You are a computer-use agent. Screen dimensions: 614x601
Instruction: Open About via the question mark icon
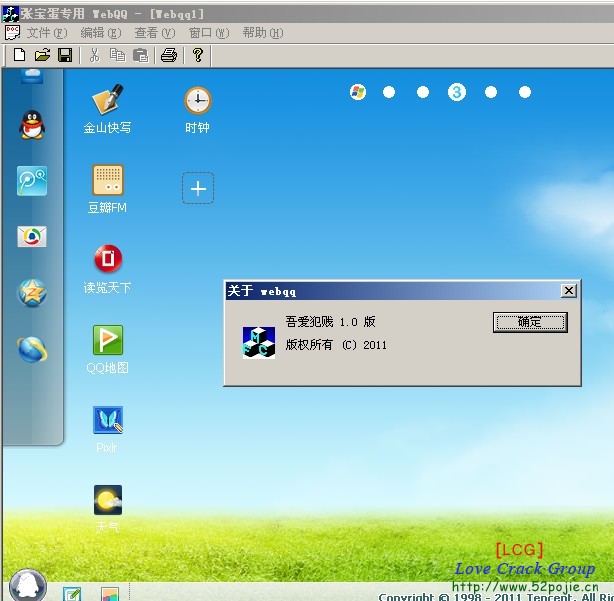pyautogui.click(x=198, y=55)
